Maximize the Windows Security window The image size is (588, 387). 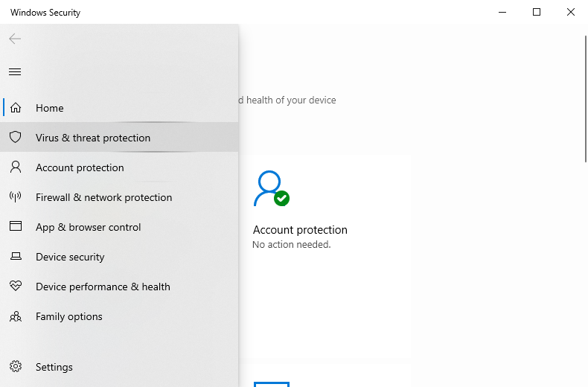pos(537,12)
